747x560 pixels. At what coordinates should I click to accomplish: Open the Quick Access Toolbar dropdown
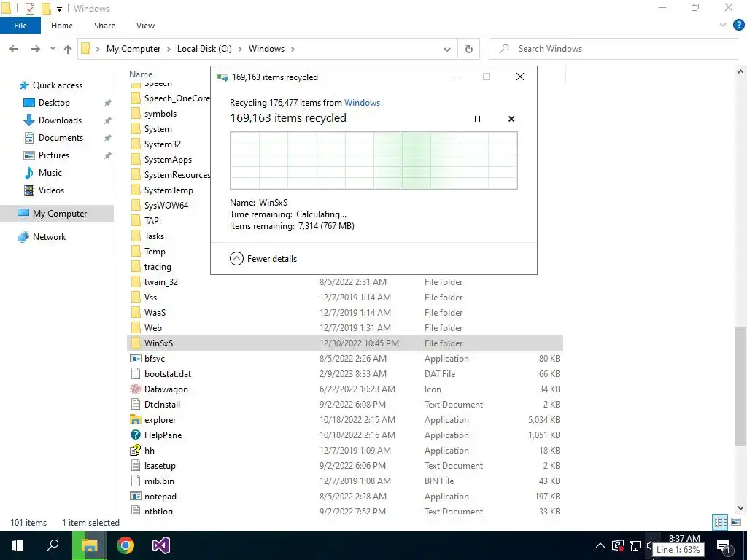[x=59, y=9]
